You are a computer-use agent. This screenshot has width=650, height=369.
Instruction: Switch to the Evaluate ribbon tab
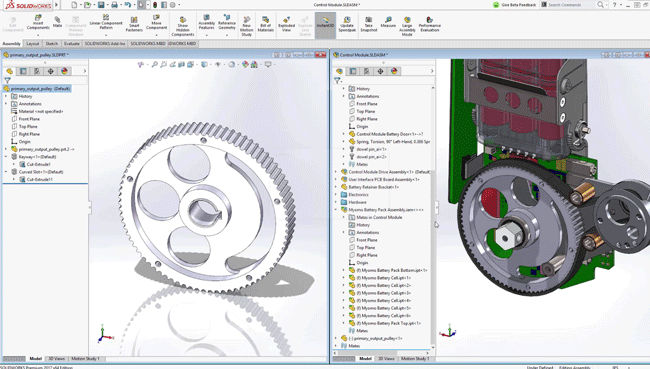(x=72, y=44)
